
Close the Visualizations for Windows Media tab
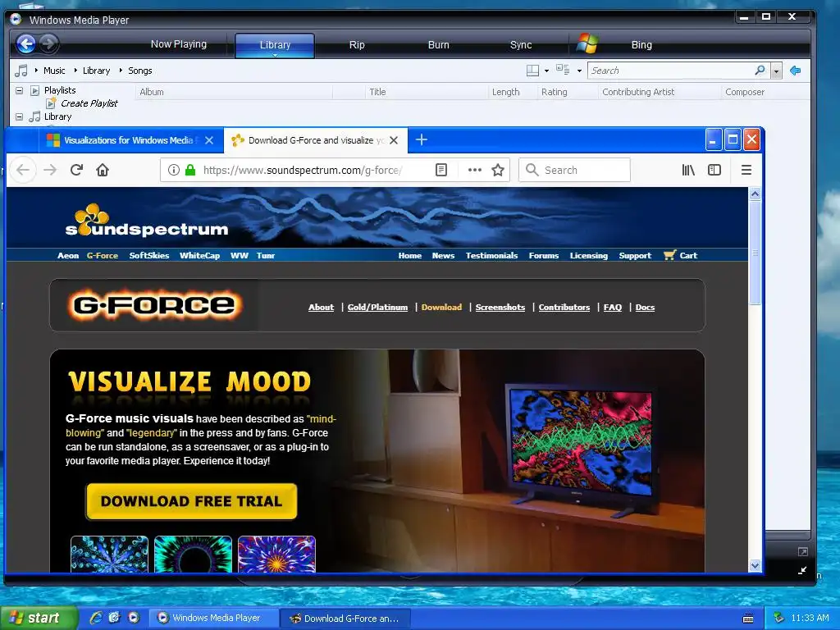click(209, 140)
